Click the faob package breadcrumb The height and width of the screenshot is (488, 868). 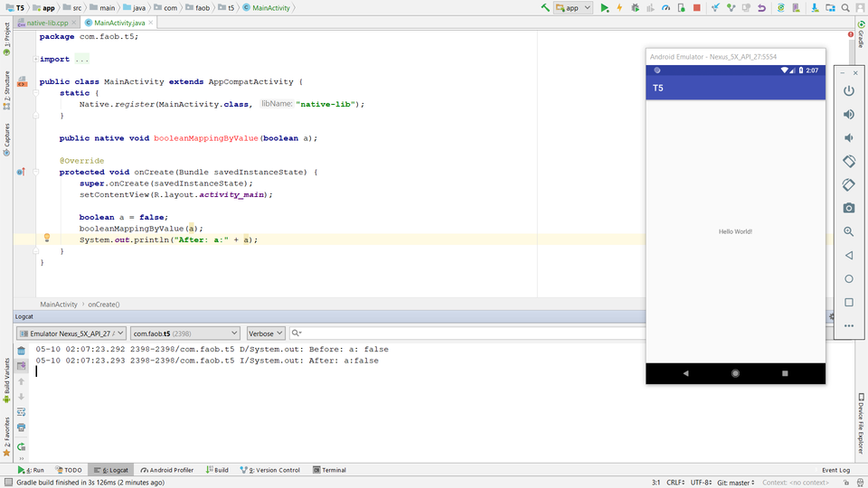pos(198,8)
